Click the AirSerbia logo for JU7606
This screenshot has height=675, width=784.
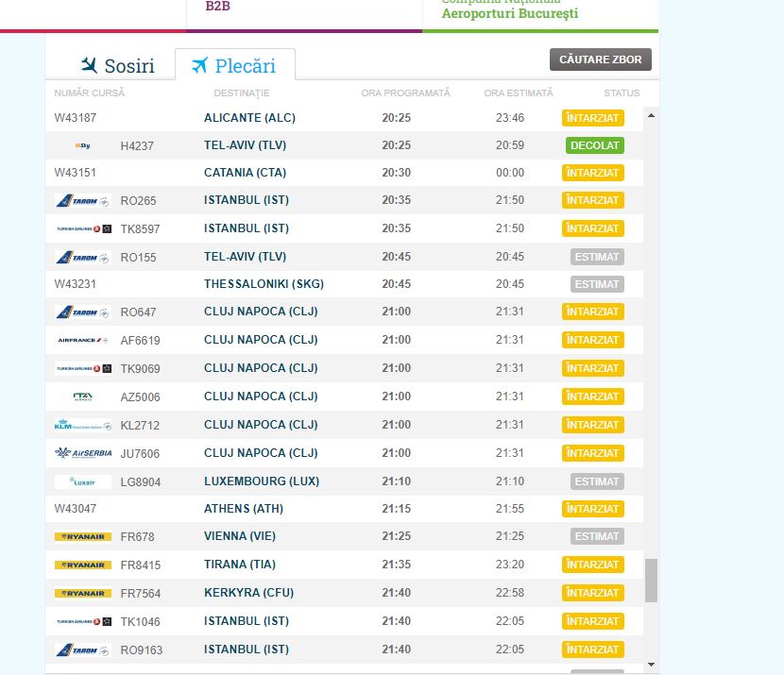coord(82,454)
